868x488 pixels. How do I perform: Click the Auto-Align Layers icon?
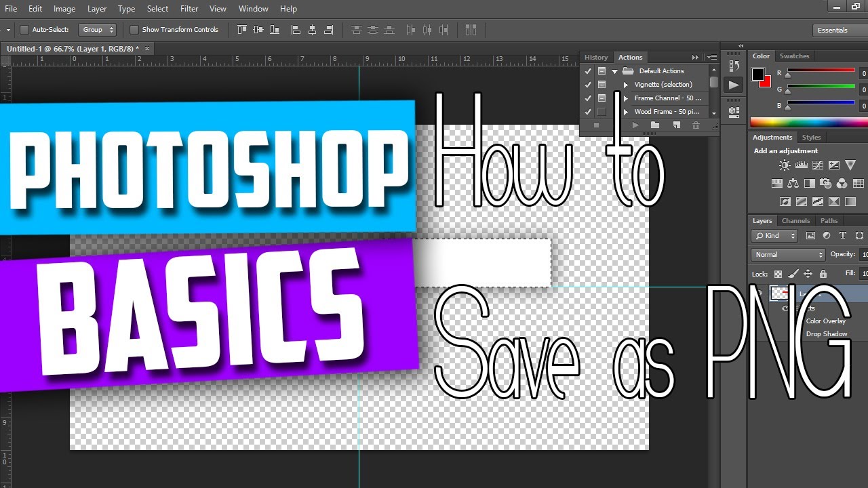[471, 30]
